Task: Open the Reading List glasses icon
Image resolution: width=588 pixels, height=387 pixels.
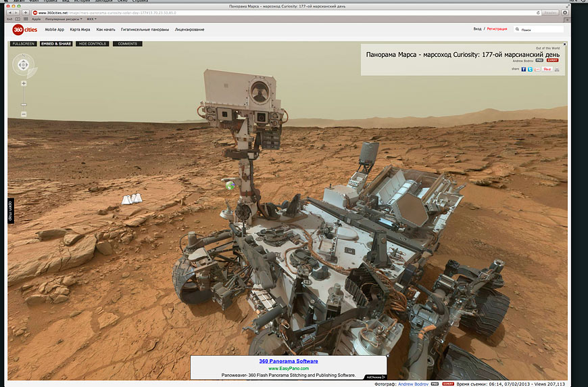Action: pyautogui.click(x=9, y=19)
